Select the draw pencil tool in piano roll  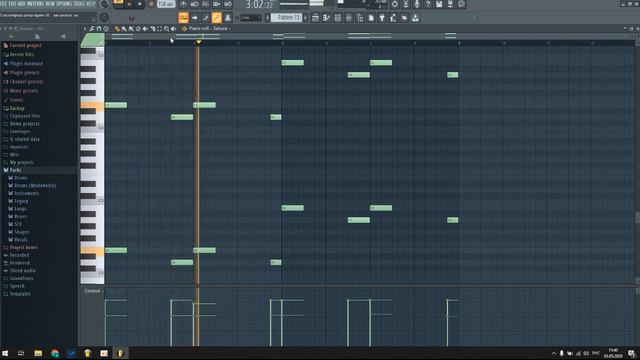117,29
